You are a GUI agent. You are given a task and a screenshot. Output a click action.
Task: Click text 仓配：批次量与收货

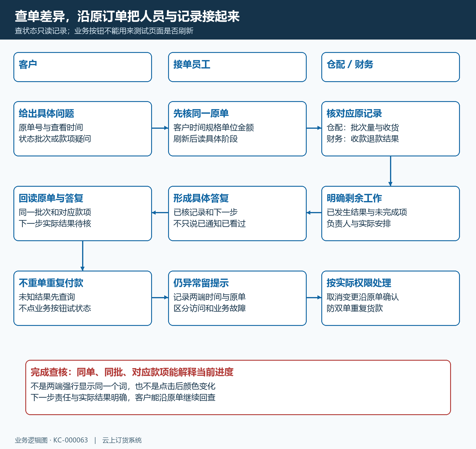click(363, 128)
